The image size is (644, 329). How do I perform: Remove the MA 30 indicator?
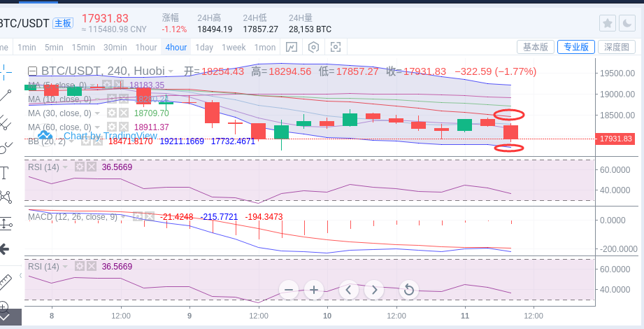124,113
